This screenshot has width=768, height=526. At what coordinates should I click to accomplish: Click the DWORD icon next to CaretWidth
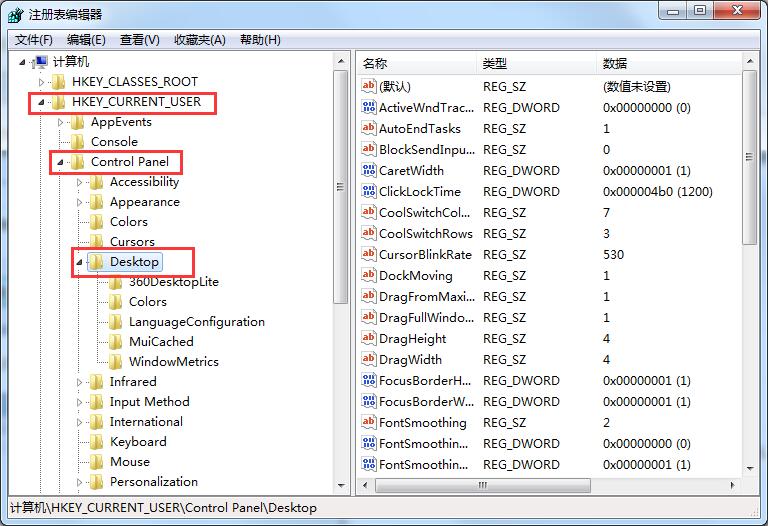(x=368, y=171)
